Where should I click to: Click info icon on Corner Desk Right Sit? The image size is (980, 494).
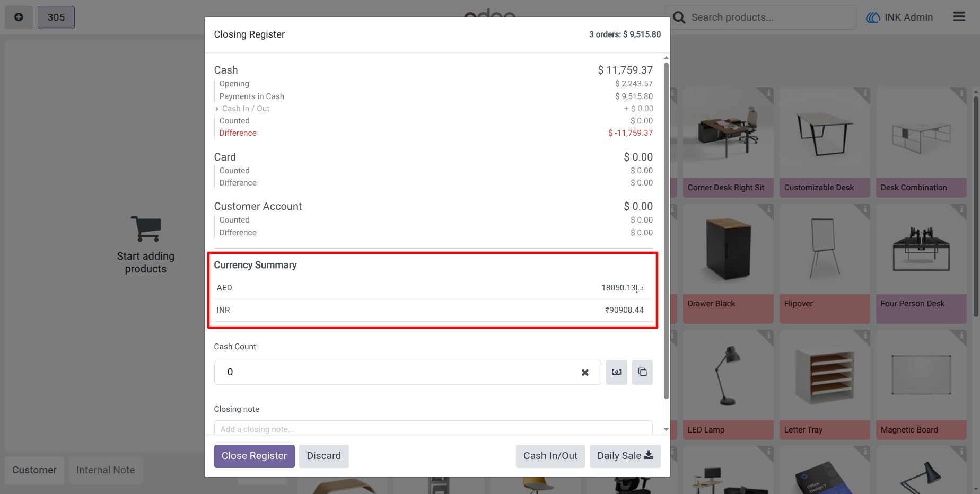(x=768, y=93)
